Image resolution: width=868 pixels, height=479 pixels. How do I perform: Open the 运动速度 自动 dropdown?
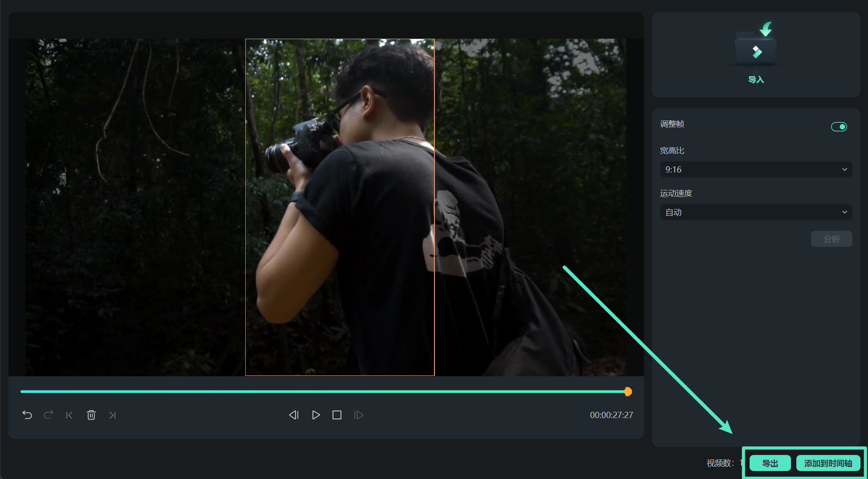click(756, 212)
